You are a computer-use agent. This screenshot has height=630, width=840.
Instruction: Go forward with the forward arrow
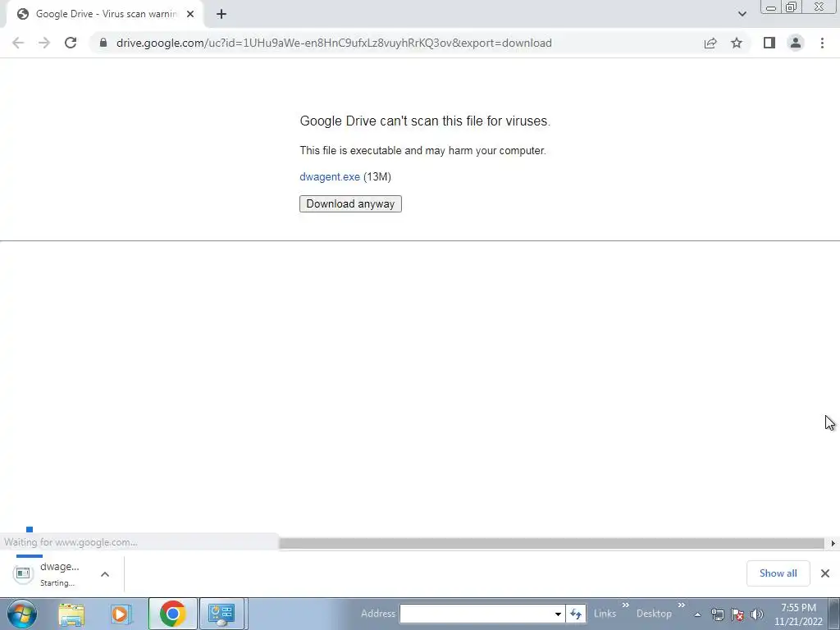[x=44, y=43]
